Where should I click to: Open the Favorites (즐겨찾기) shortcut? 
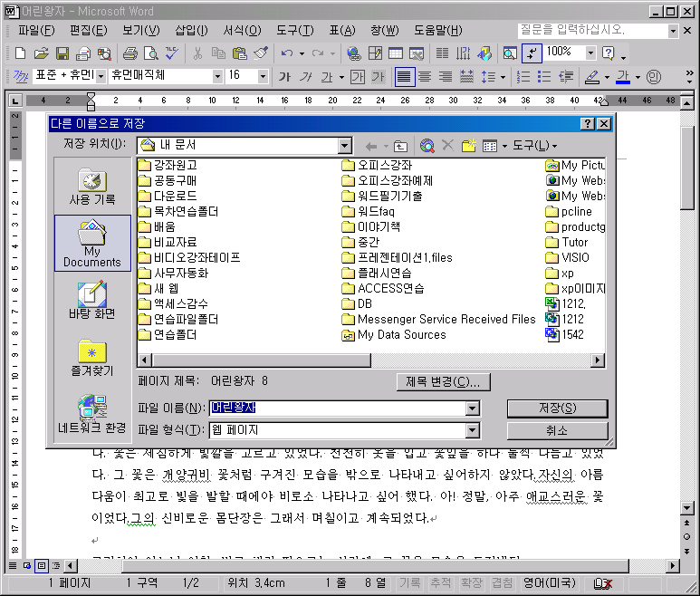(92, 358)
